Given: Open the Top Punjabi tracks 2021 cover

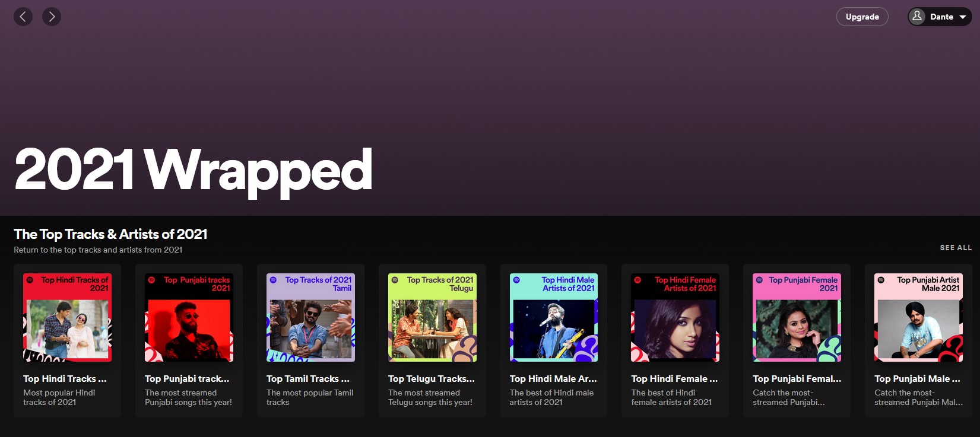Looking at the screenshot, I should point(189,317).
